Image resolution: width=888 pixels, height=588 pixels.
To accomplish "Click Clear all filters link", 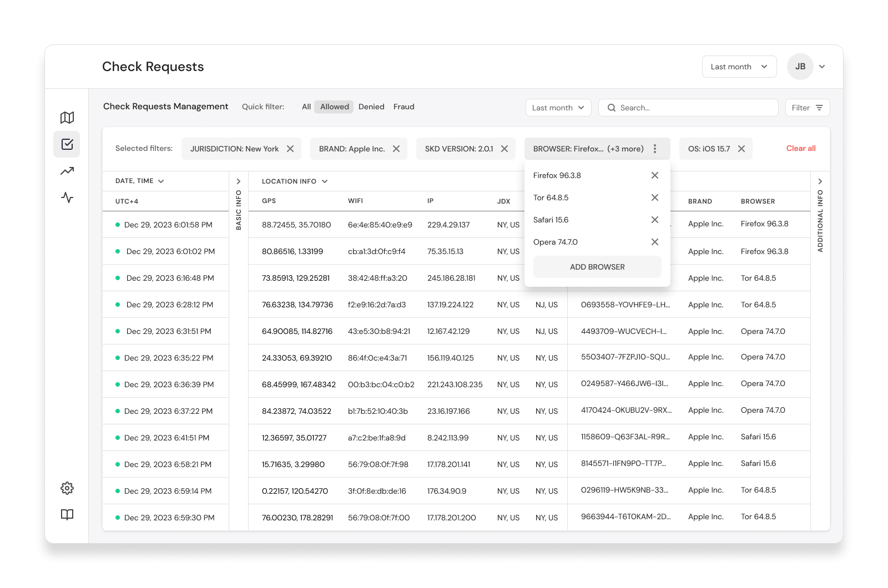I will tap(801, 148).
